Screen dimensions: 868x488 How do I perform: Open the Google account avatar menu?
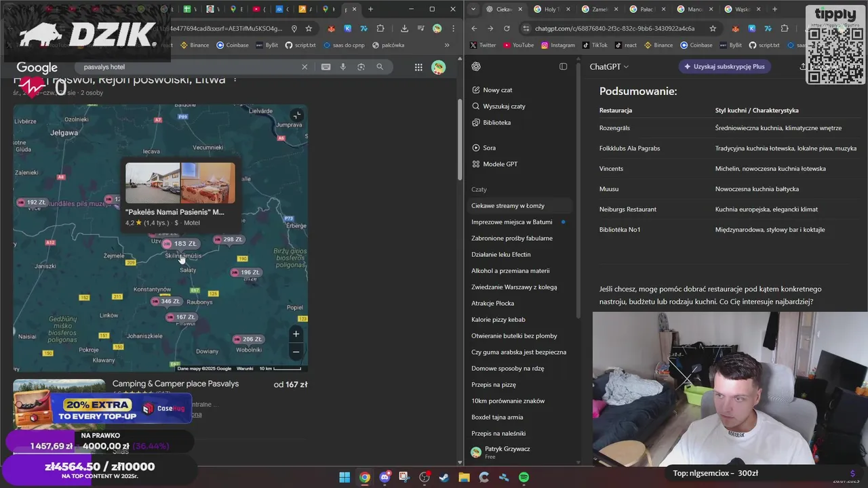click(439, 67)
